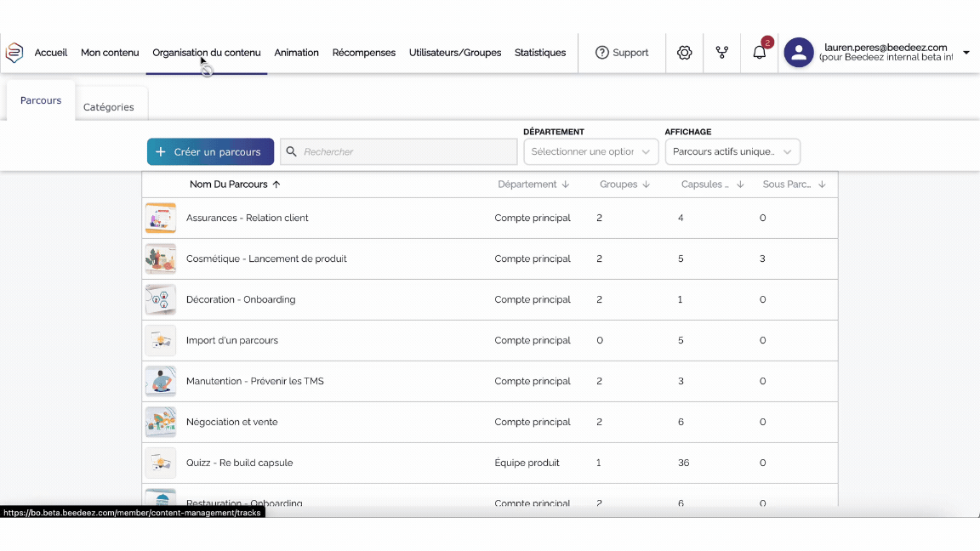Select the Manutention course thumbnail
This screenshot has width=980, height=551.
click(160, 381)
